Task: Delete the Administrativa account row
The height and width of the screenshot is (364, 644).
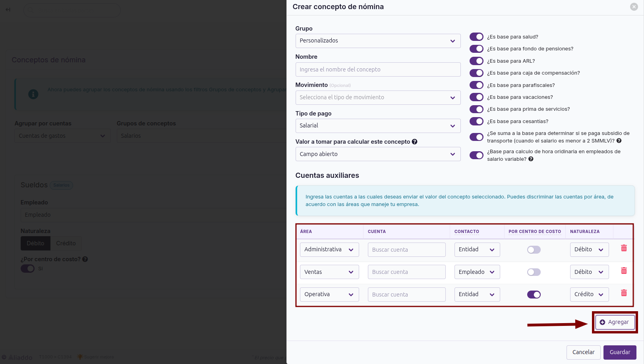Action: 624,248
